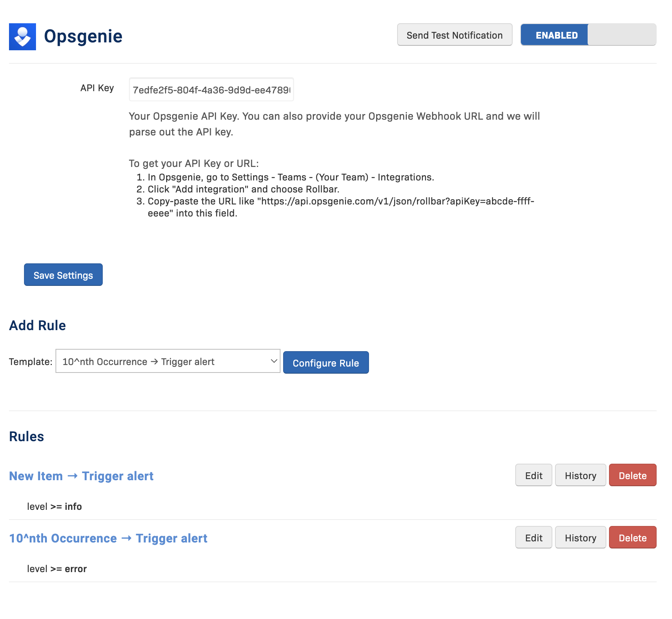Open the 10^nth Occurrence → Trigger alert rule
Image resolution: width=672 pixels, height=619 pixels.
[x=108, y=538]
